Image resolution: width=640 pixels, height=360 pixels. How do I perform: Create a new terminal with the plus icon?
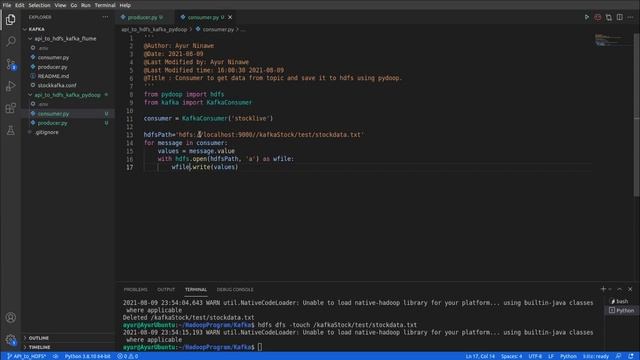603,289
